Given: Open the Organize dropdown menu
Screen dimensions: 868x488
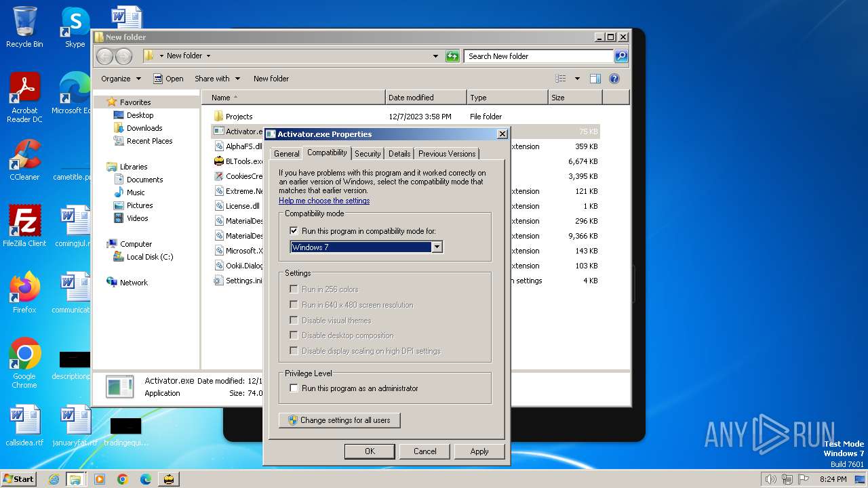Looking at the screenshot, I should point(121,79).
